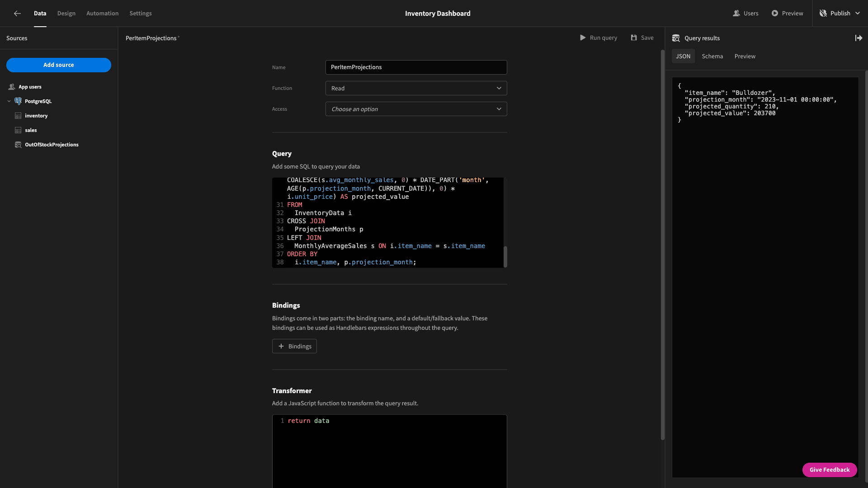Click the sales table icon

click(18, 130)
